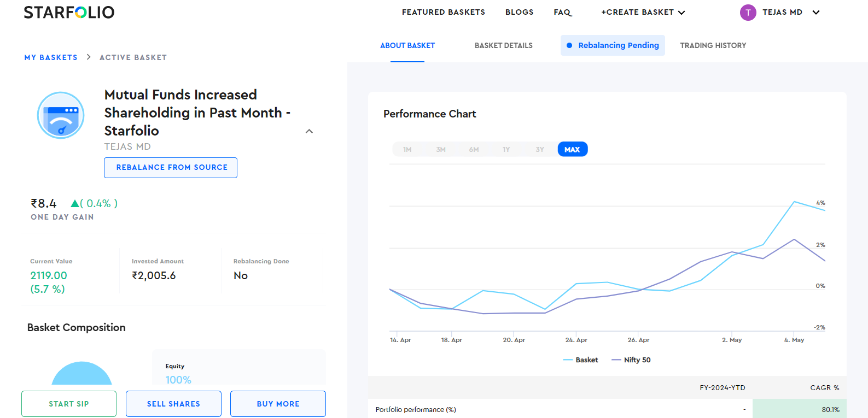
Task: Go to the FAQ page
Action: point(563,12)
